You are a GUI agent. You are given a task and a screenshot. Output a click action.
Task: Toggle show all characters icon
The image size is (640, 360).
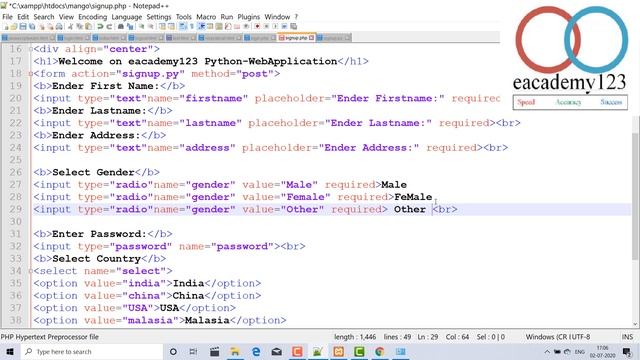[191, 27]
